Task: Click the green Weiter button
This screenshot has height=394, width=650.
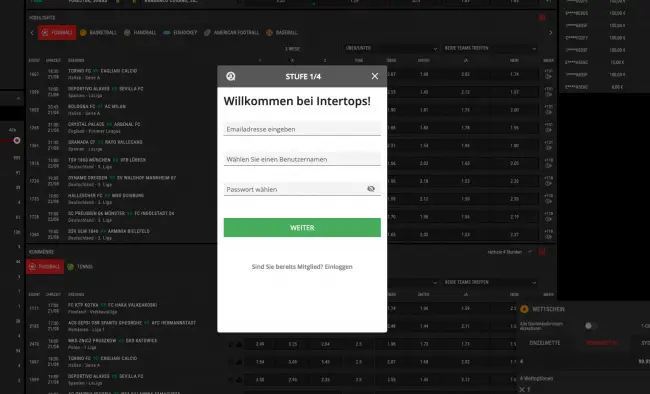Action: [x=302, y=228]
